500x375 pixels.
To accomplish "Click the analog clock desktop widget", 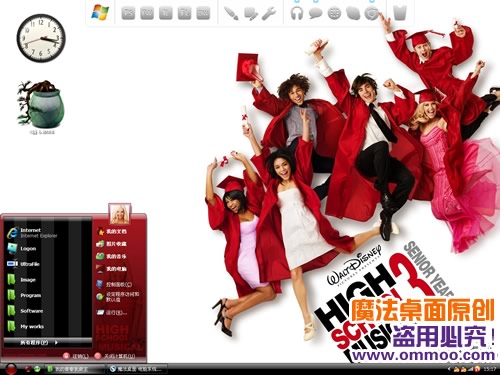I will point(41,38).
